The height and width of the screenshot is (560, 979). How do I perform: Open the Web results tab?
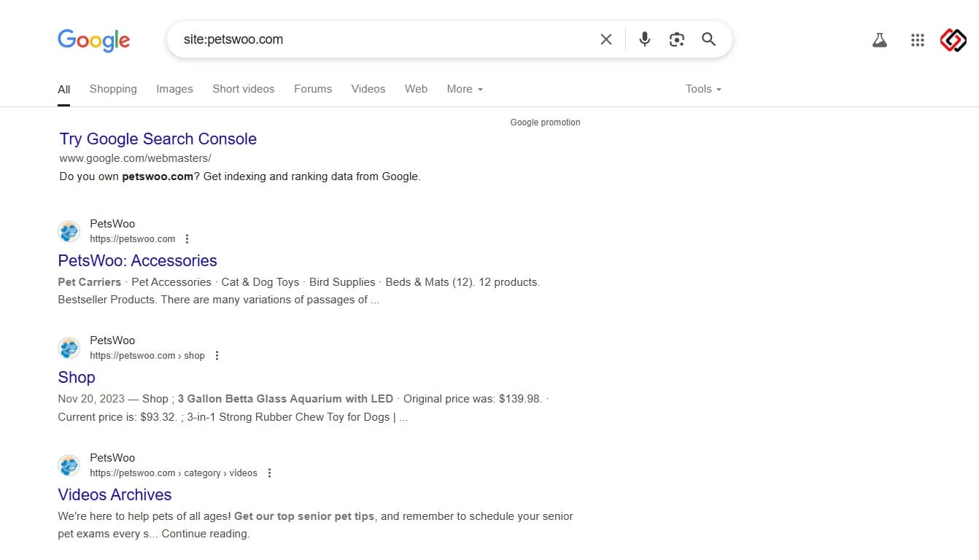417,89
